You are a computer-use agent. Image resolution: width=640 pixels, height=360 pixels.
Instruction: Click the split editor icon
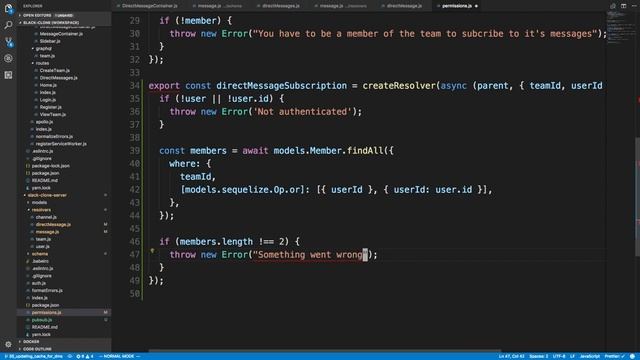point(623,6)
